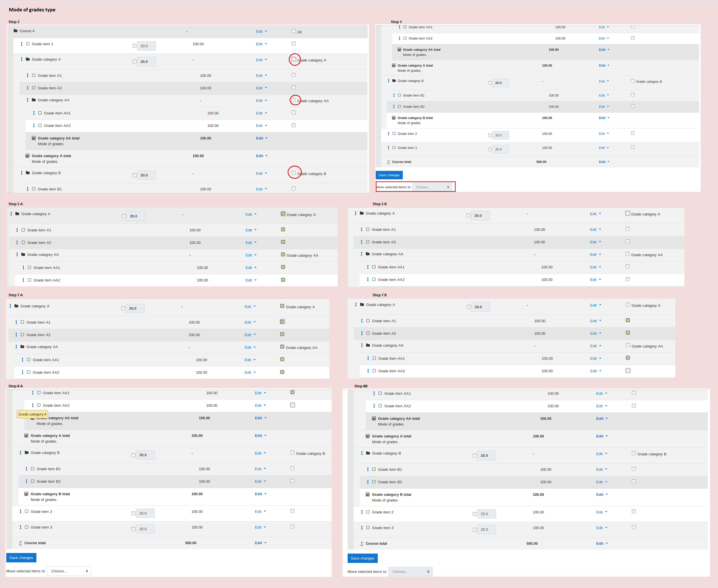Click move icon for Grade item AA2, Step 2
Image resolution: width=718 pixels, height=588 pixels.
pos(34,125)
